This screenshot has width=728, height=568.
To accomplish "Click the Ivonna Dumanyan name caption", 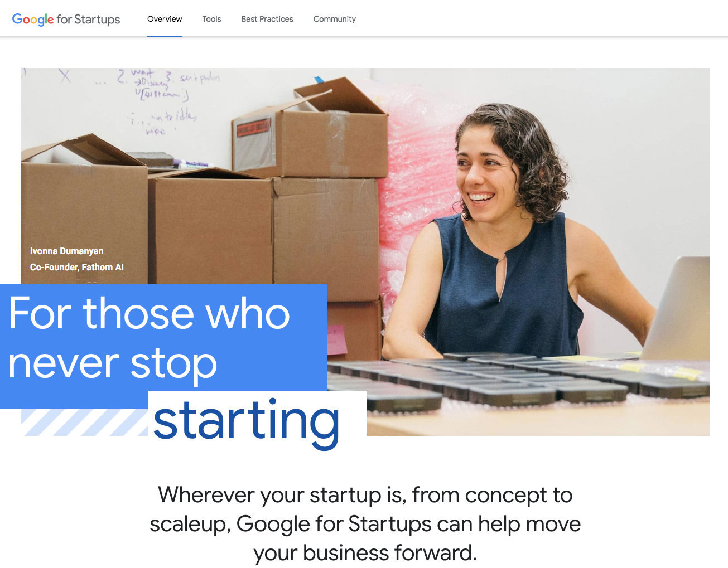I will click(x=66, y=251).
